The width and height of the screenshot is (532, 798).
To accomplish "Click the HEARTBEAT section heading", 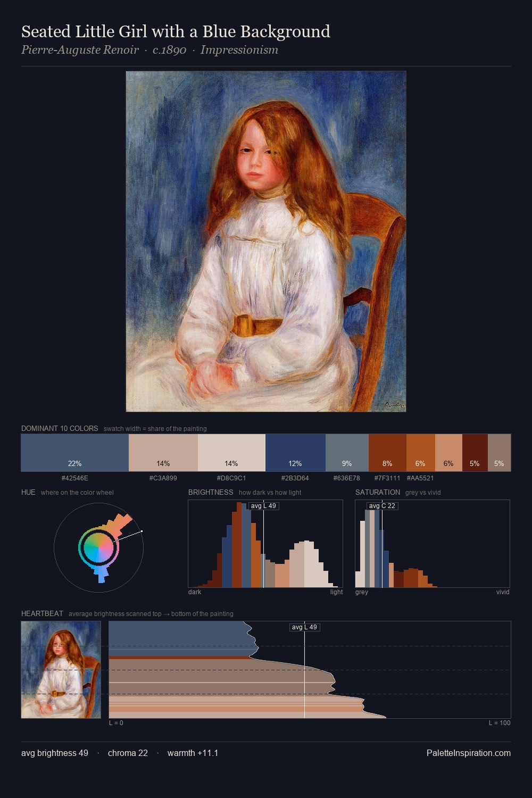I will click(42, 613).
